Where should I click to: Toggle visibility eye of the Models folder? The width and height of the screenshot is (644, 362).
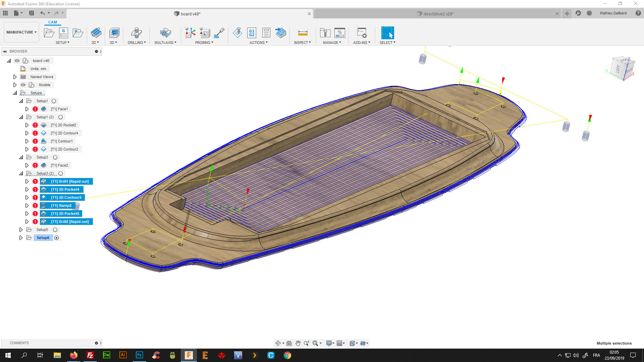point(23,85)
